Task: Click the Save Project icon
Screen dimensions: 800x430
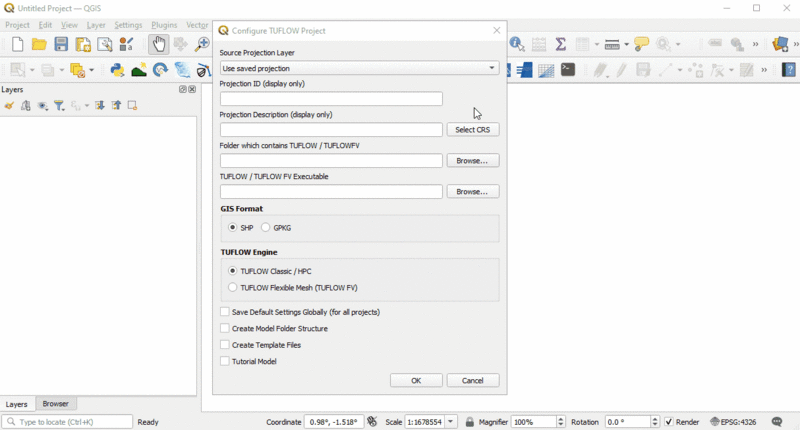Action: coord(61,45)
